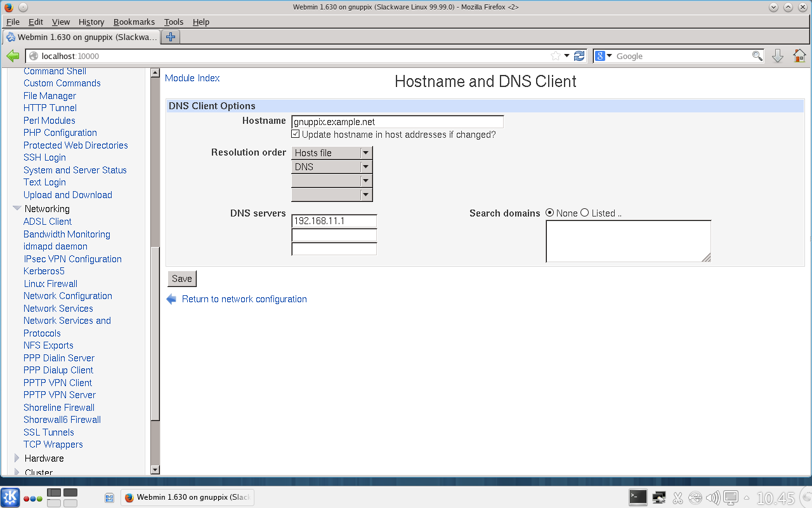Click the show desktop icon on taskbar
Viewport: 812px width, 508px height.
click(109, 498)
